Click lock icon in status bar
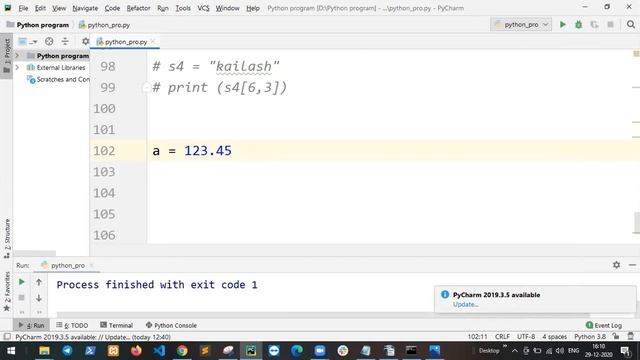 (616, 336)
